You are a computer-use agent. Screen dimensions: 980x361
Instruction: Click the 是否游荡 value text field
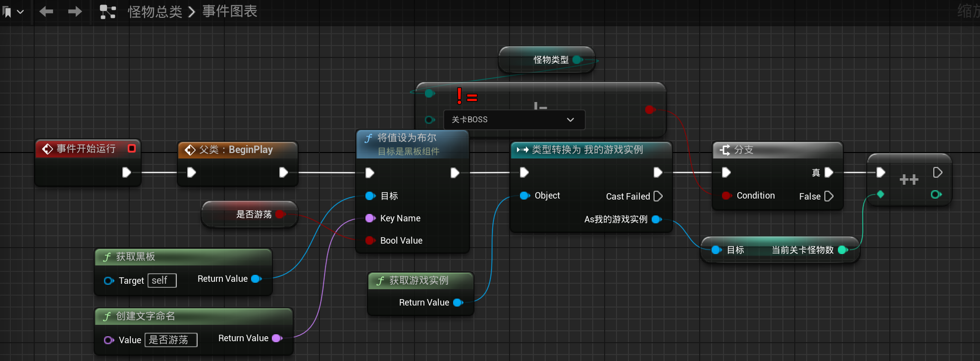tap(170, 340)
